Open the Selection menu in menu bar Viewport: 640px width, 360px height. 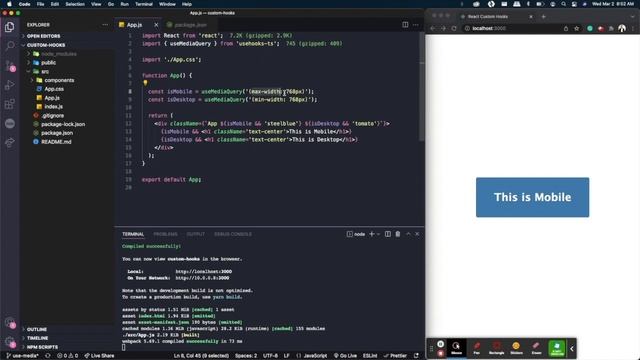click(75, 4)
